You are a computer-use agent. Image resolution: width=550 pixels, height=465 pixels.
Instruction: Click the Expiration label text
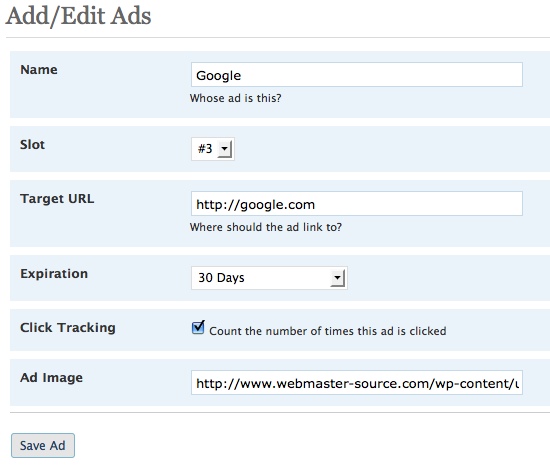pyautogui.click(x=54, y=274)
